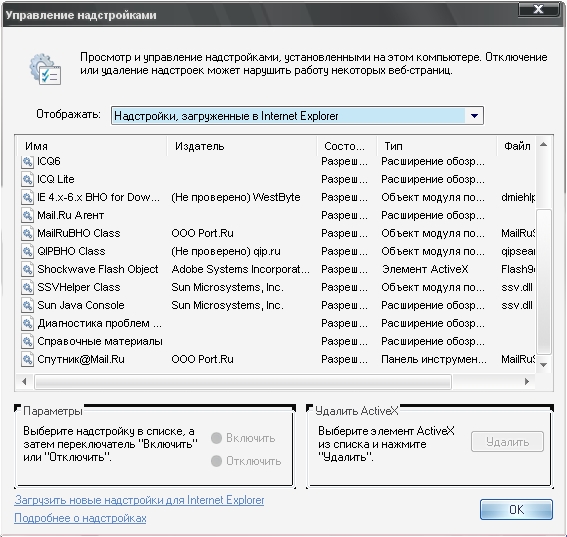Click the Удалить ActiveX button

(507, 442)
